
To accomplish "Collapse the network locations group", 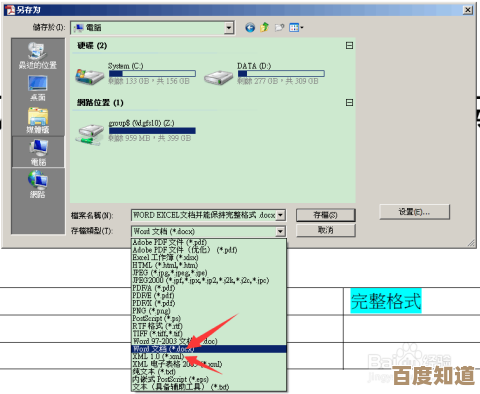I will pyautogui.click(x=349, y=102).
